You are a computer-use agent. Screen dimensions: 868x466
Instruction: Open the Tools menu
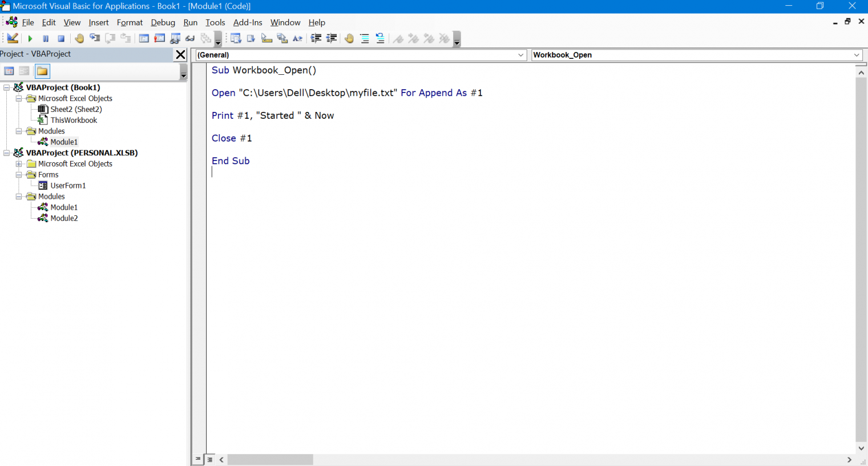pyautogui.click(x=215, y=22)
